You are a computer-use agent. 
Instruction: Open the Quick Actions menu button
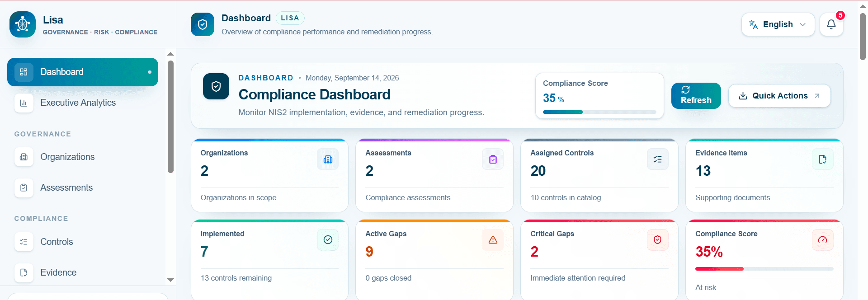[x=779, y=96]
